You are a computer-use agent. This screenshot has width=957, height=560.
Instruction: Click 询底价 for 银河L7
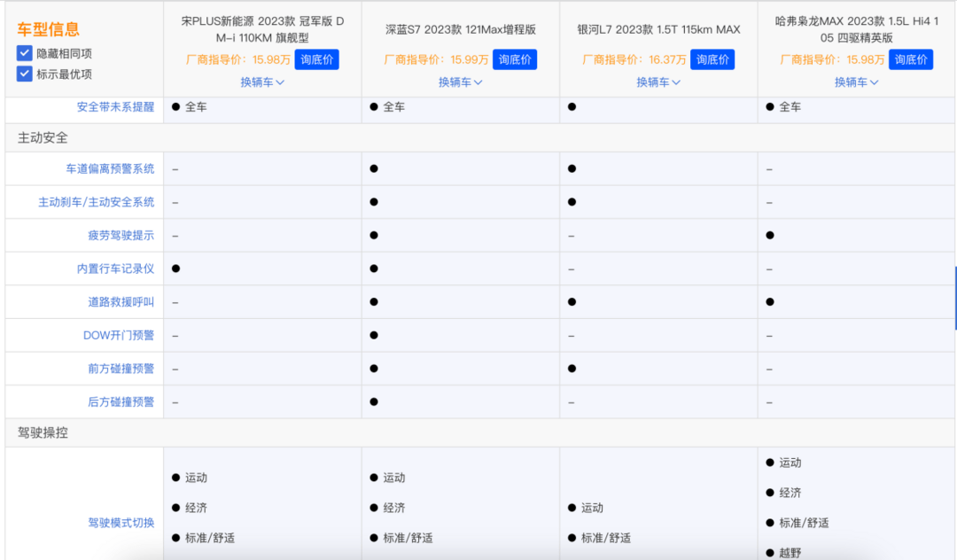[x=712, y=59]
